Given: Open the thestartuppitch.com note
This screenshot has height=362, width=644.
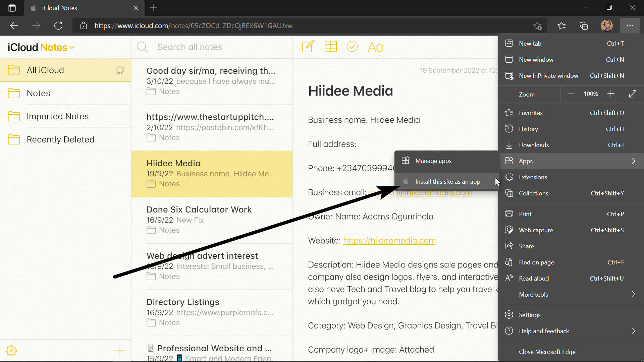Looking at the screenshot, I should 212,127.
